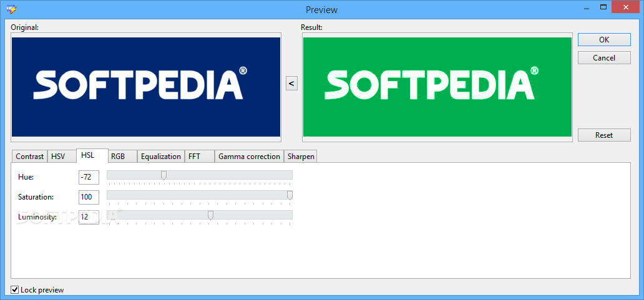The width and height of the screenshot is (644, 300).
Task: Click the Saturation slider thumb
Action: pyautogui.click(x=290, y=195)
